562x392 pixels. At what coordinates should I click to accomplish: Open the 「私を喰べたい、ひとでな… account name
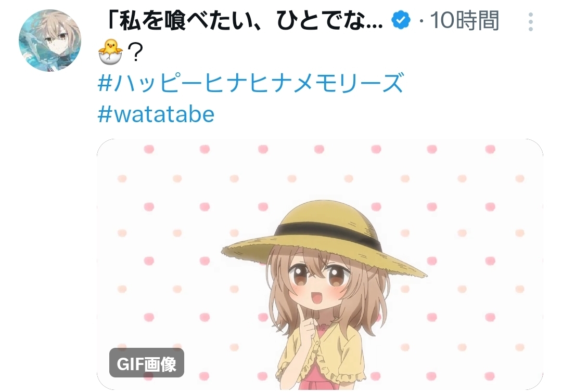coord(245,20)
